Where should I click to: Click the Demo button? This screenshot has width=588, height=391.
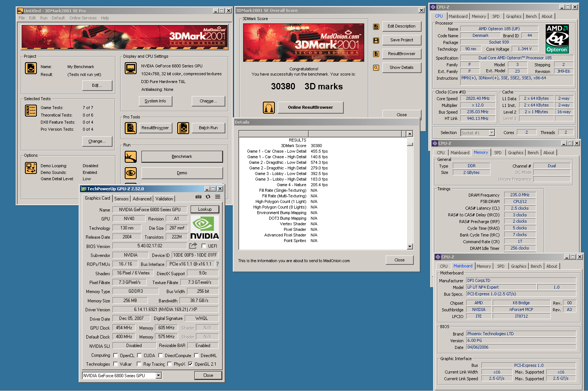click(x=182, y=173)
